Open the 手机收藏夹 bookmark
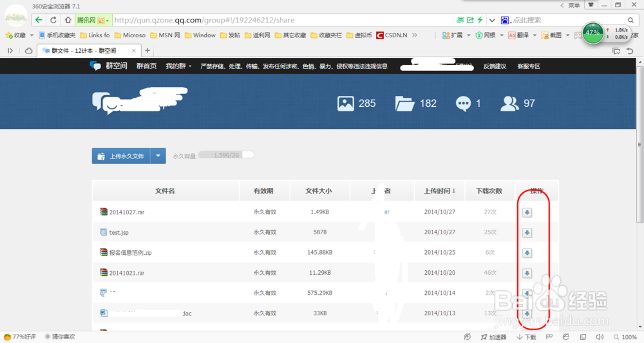Screen dimensions: 644x343 tap(57, 35)
